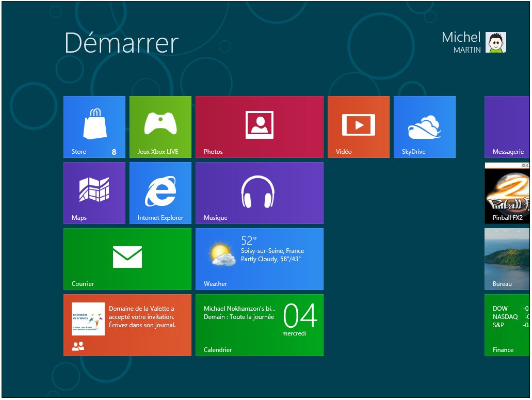The image size is (532, 400).
Task: Open the Calendrier tile showing 04 mercredi
Action: (259, 325)
